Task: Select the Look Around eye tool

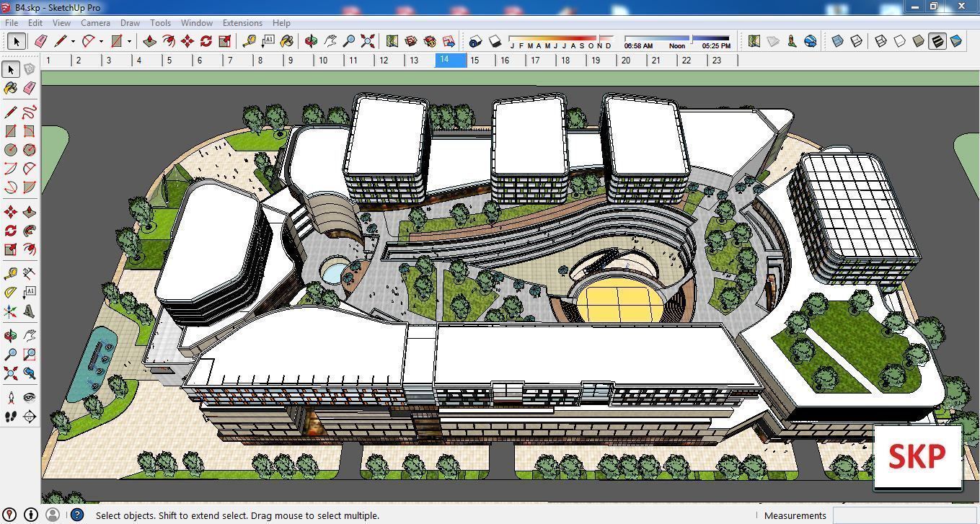Action: tap(29, 398)
